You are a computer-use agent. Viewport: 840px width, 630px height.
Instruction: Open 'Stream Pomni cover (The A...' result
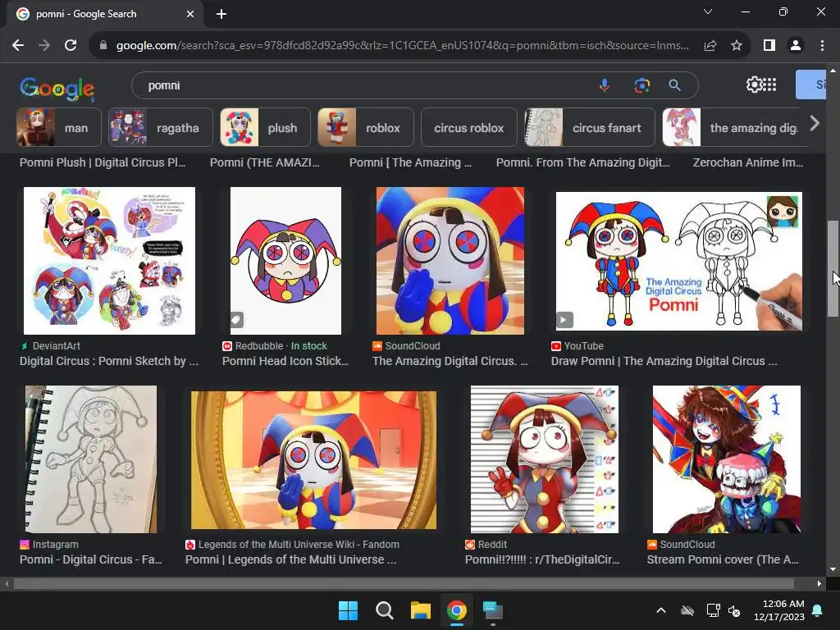[x=723, y=559]
